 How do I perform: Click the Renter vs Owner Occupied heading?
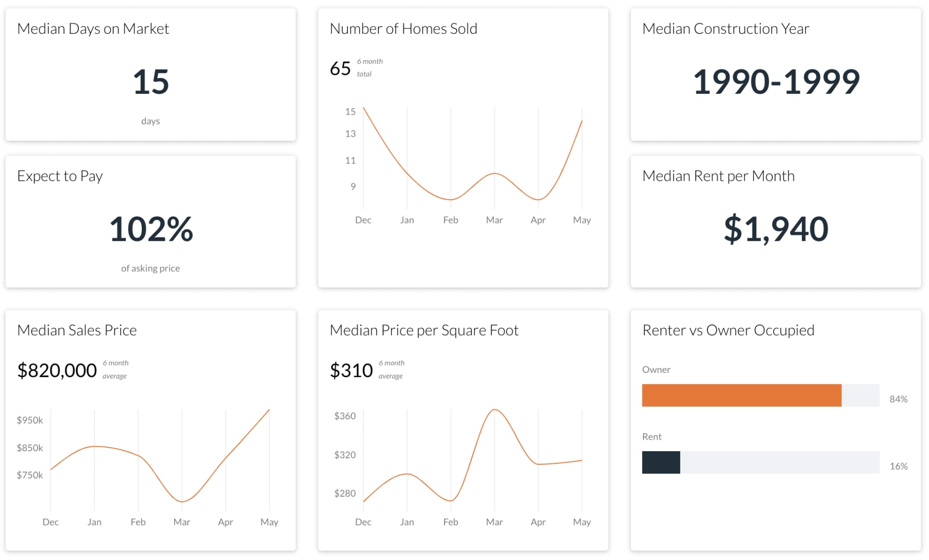tap(728, 330)
